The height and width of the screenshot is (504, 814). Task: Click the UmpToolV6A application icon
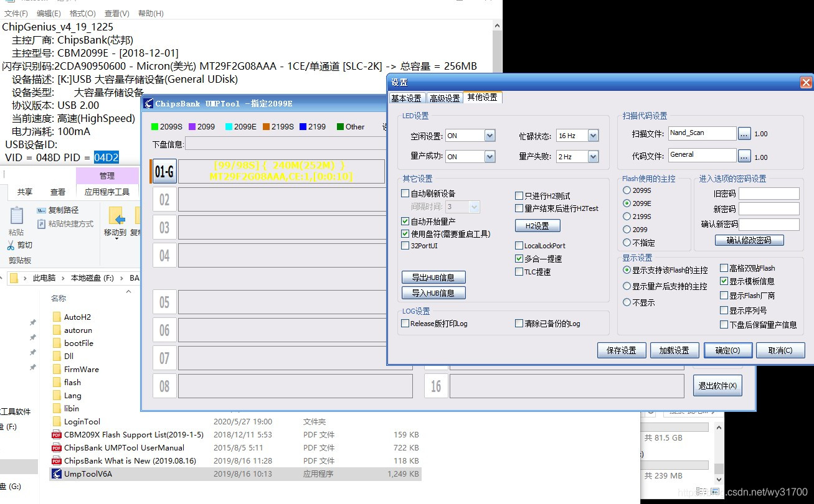coord(57,474)
